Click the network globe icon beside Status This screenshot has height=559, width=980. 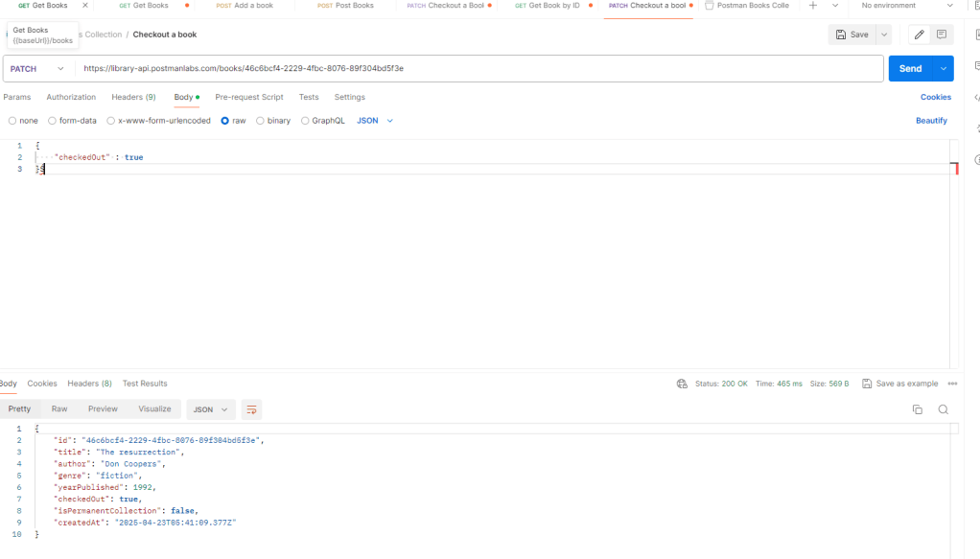[682, 384]
